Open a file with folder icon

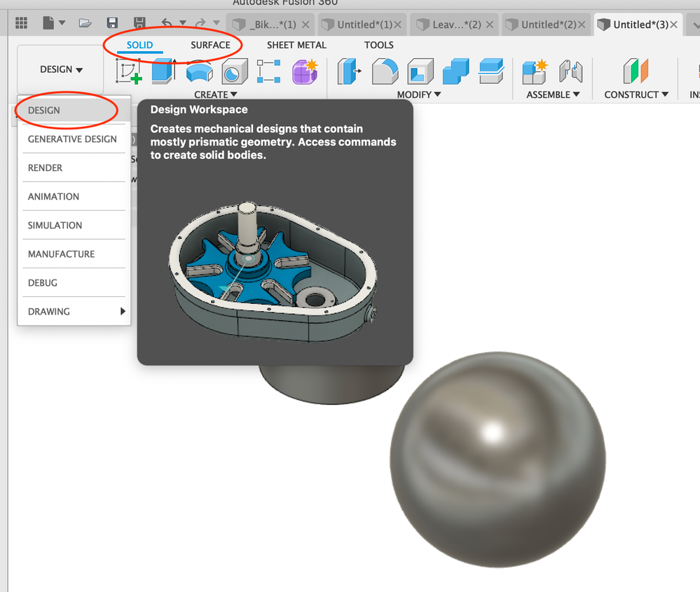pos(85,22)
